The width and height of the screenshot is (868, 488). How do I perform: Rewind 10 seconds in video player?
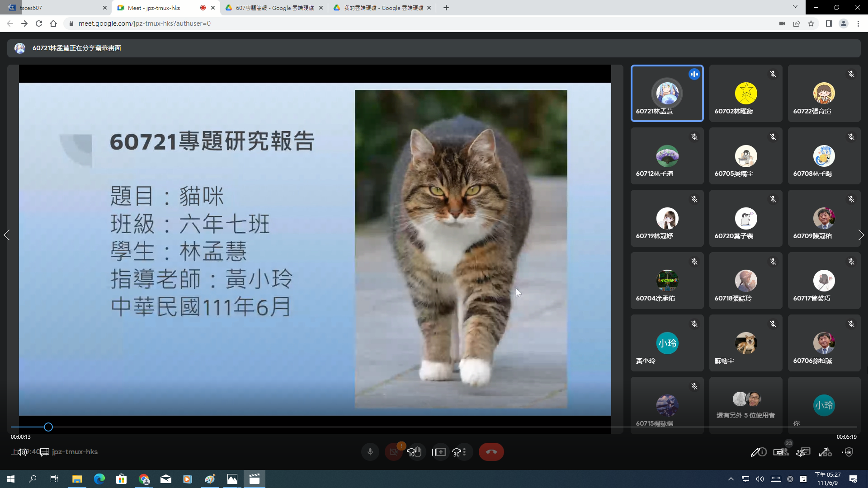411,452
